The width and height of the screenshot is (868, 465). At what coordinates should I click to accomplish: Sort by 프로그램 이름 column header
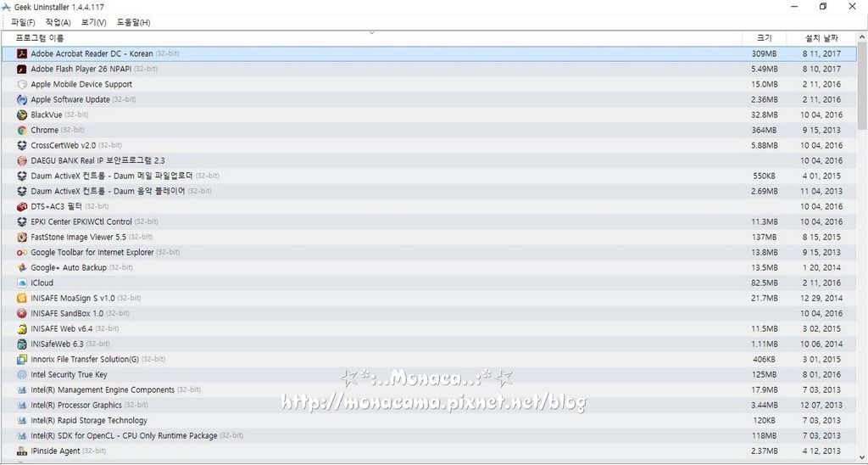pos(371,38)
